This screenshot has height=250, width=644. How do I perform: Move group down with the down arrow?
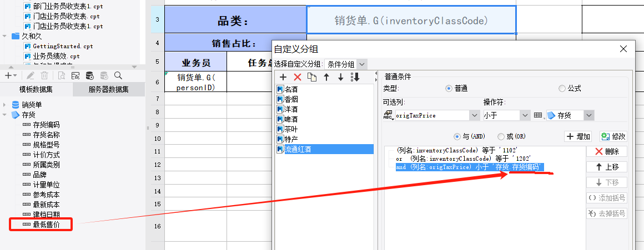pyautogui.click(x=340, y=77)
